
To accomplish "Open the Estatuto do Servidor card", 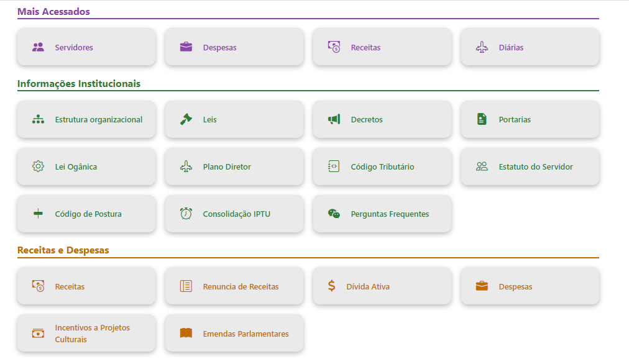I will (530, 166).
